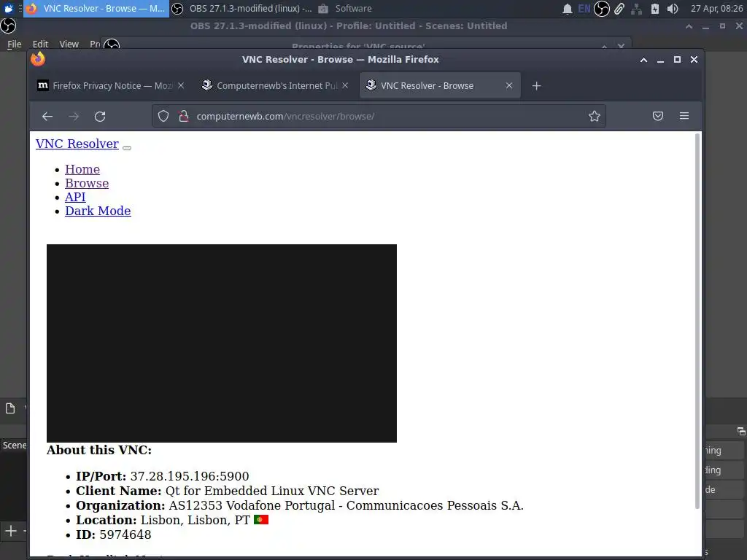Click the OBS logo in the OBS title bar
Viewport: 747px width, 560px height.
tap(8, 26)
